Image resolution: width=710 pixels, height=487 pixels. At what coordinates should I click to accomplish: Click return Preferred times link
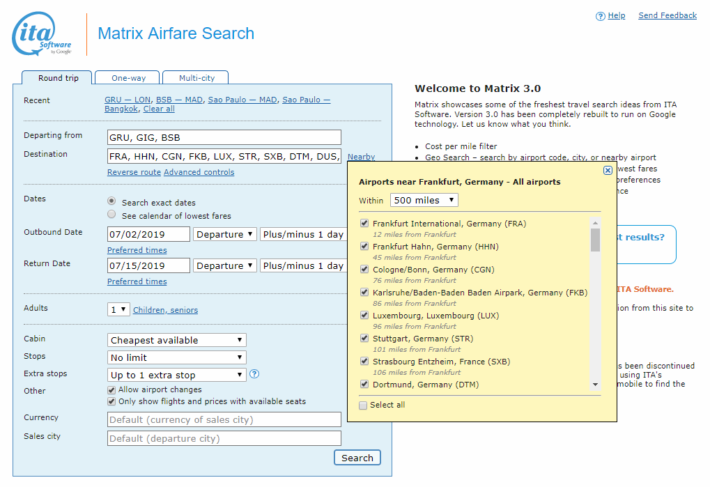coord(137,282)
